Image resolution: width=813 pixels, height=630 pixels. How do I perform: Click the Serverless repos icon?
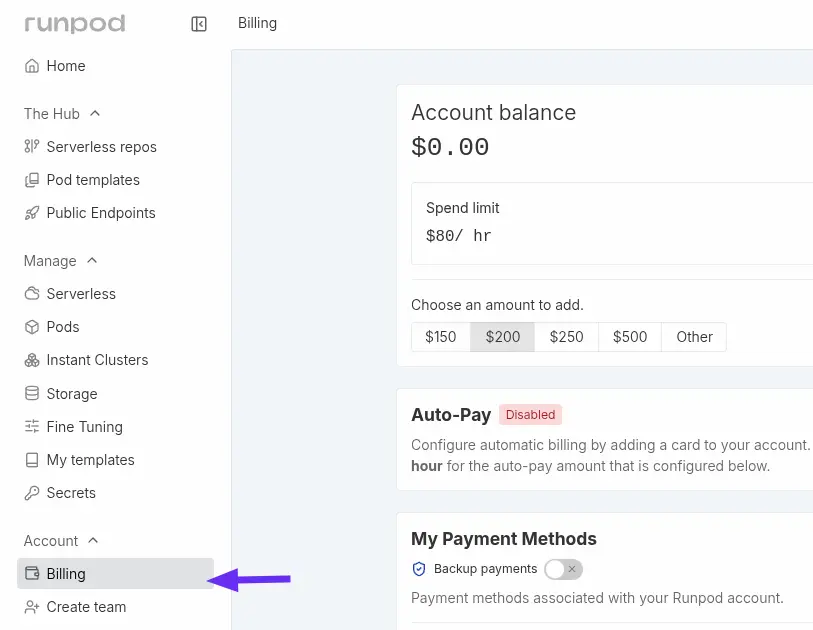(x=32, y=147)
